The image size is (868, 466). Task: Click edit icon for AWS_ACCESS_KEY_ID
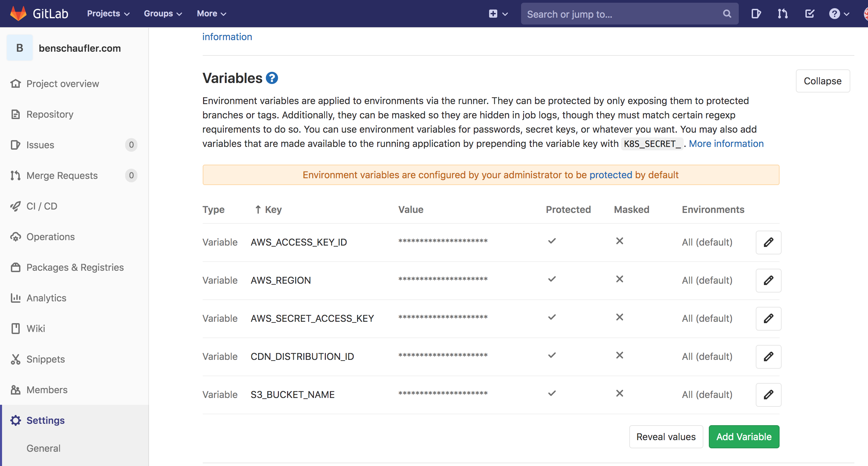click(x=768, y=242)
